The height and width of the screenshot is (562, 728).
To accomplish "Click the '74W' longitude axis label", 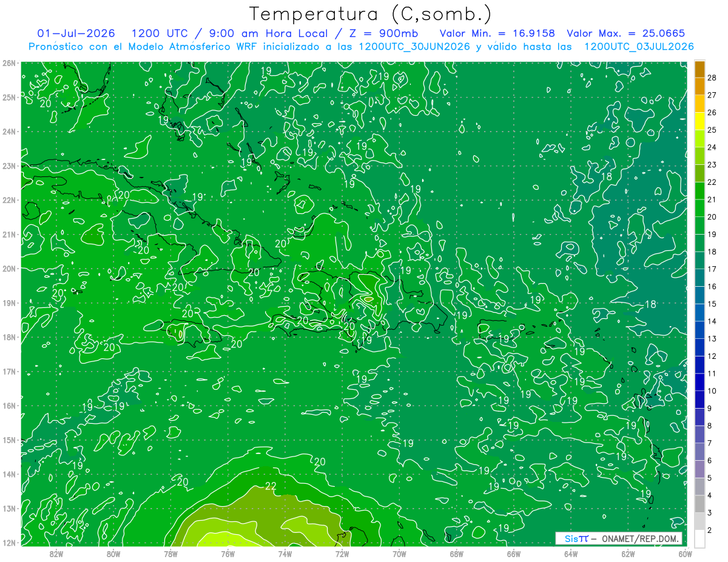I will coord(285,554).
